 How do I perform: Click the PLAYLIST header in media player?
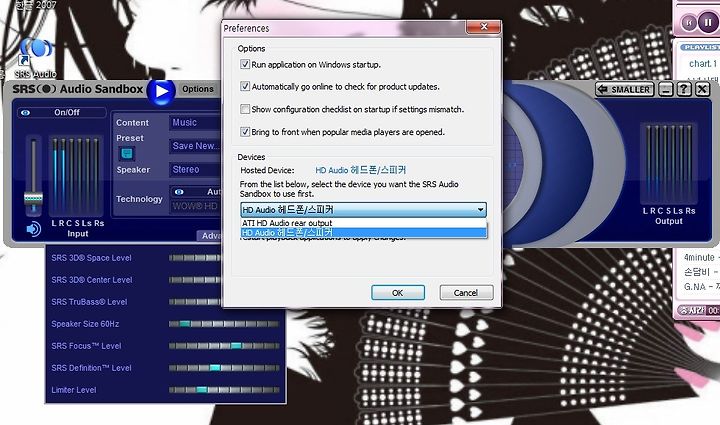pyautogui.click(x=700, y=47)
